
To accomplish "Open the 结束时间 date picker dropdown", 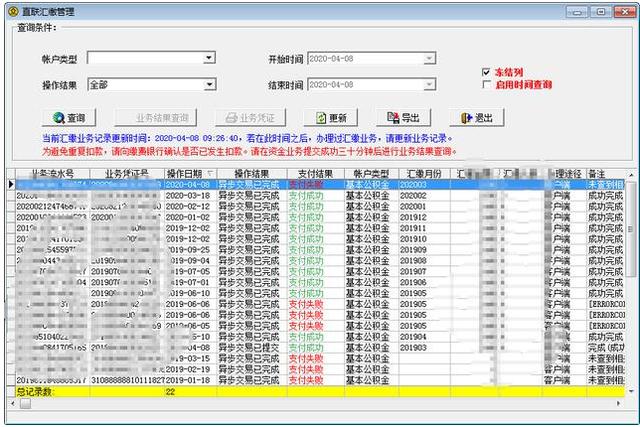I will point(429,85).
